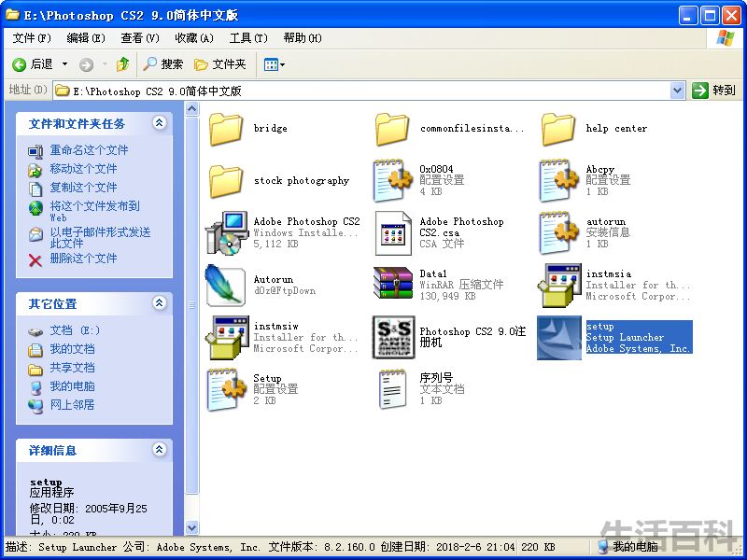The image size is (747, 560).
Task: Click the Data1 file name text
Action: tap(433, 273)
